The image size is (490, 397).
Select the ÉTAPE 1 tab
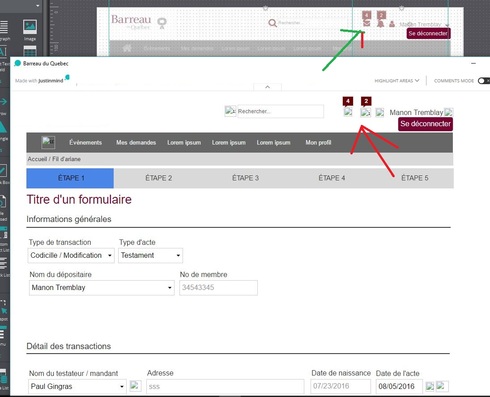click(x=70, y=178)
